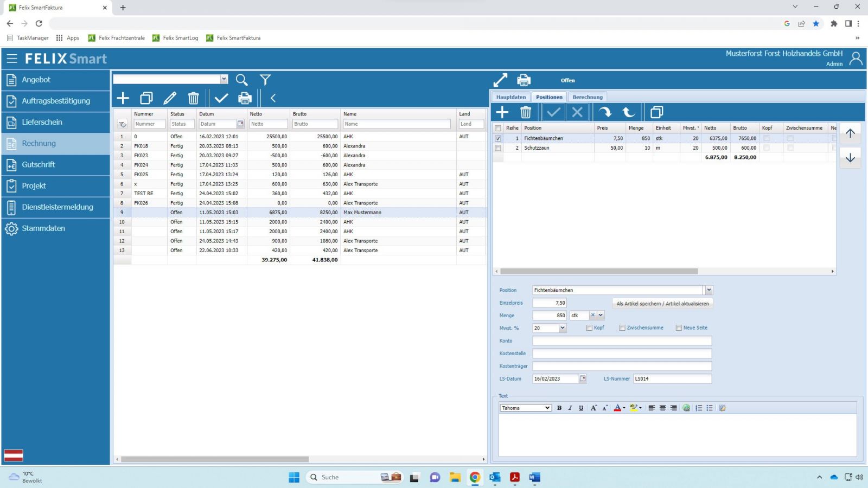Click the search magnifier icon
The width and height of the screenshot is (868, 488).
tap(241, 80)
